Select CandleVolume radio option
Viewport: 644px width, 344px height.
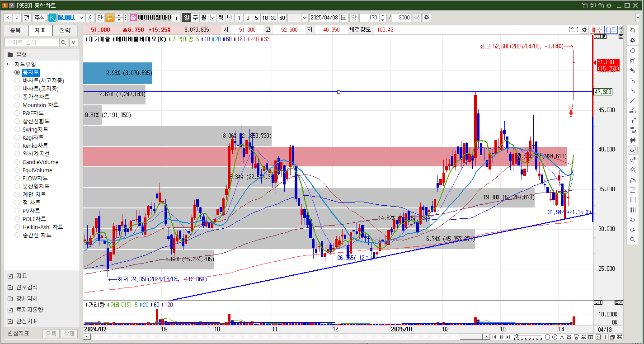point(17,162)
